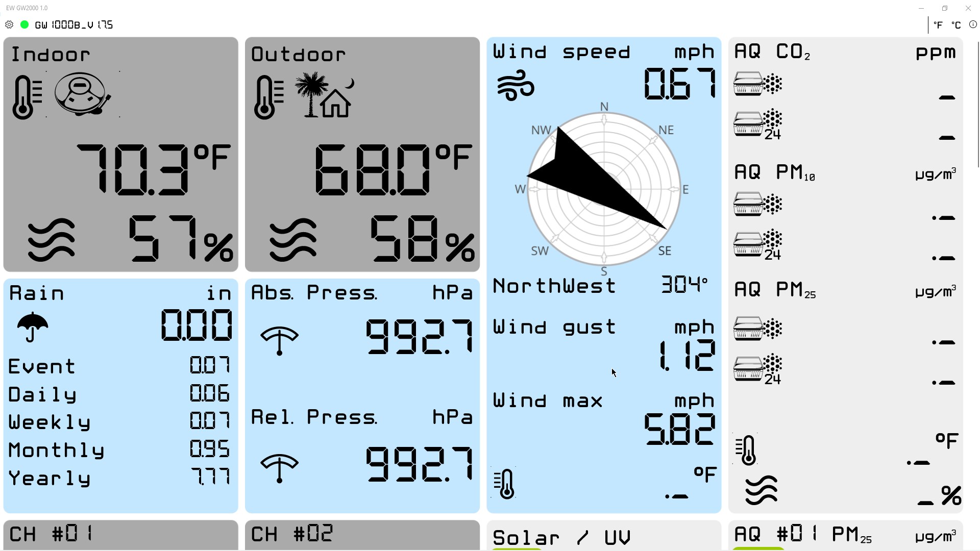Open the info (i) icon
The image size is (980, 551).
[973, 24]
